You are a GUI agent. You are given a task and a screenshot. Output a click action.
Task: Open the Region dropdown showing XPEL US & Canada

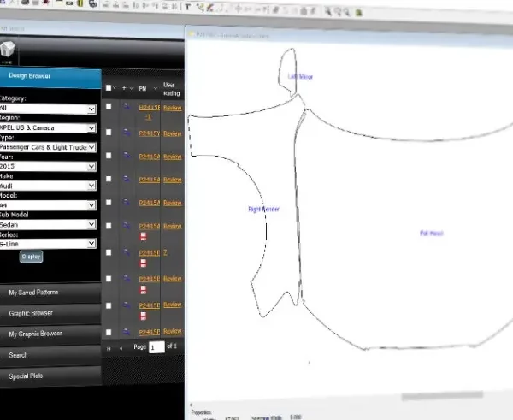(x=48, y=127)
